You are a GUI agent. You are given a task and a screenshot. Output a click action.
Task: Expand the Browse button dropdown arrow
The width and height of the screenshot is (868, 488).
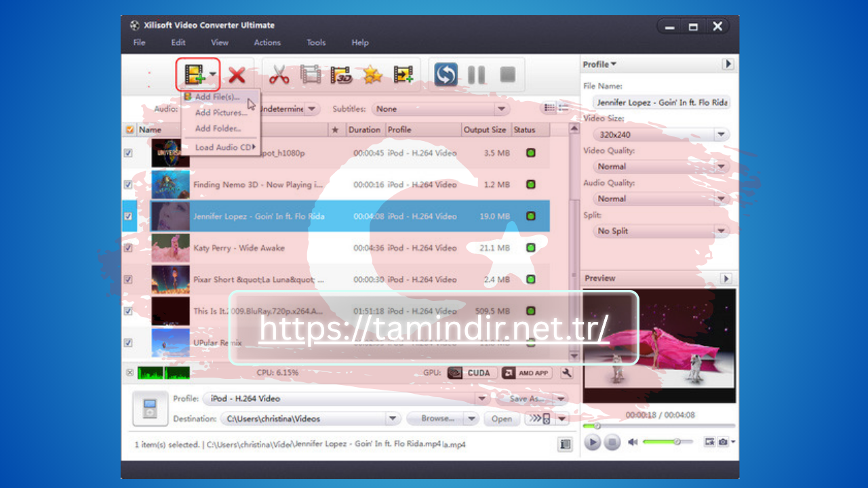[x=471, y=419]
